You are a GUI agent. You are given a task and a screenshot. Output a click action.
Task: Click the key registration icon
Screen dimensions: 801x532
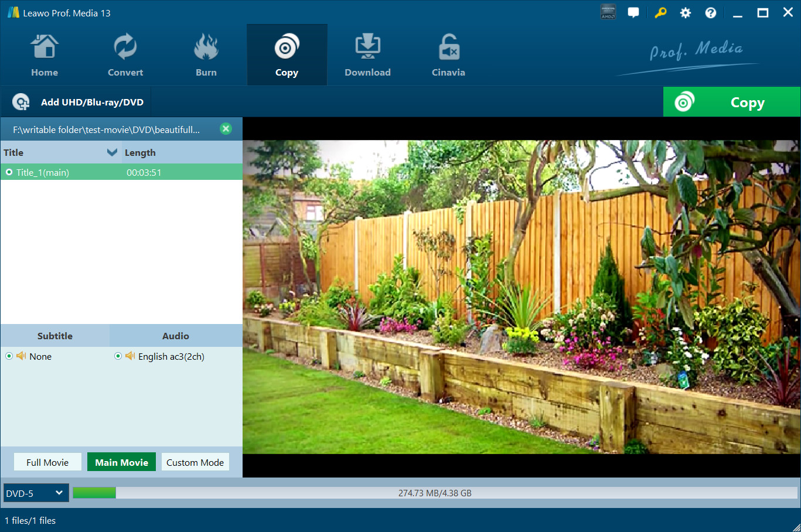660,13
